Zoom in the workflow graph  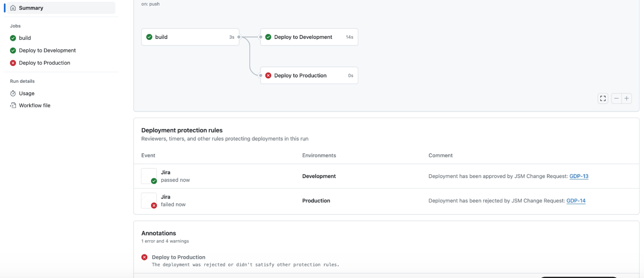coord(627,98)
